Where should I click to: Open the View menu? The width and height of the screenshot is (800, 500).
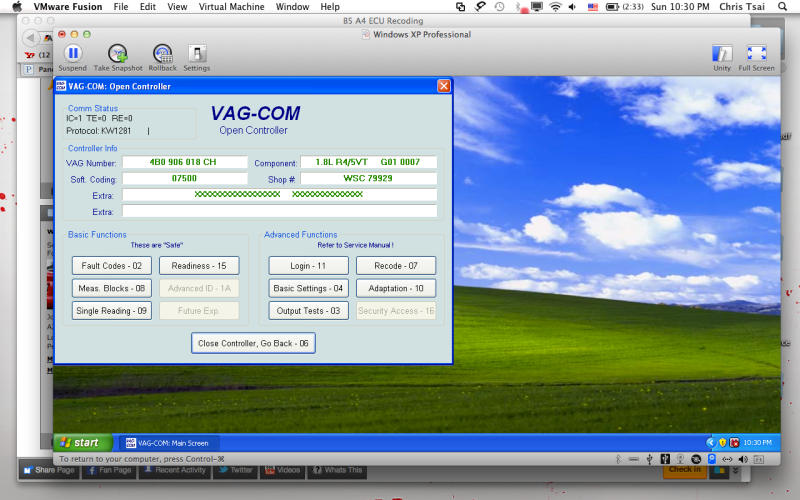coord(177,7)
